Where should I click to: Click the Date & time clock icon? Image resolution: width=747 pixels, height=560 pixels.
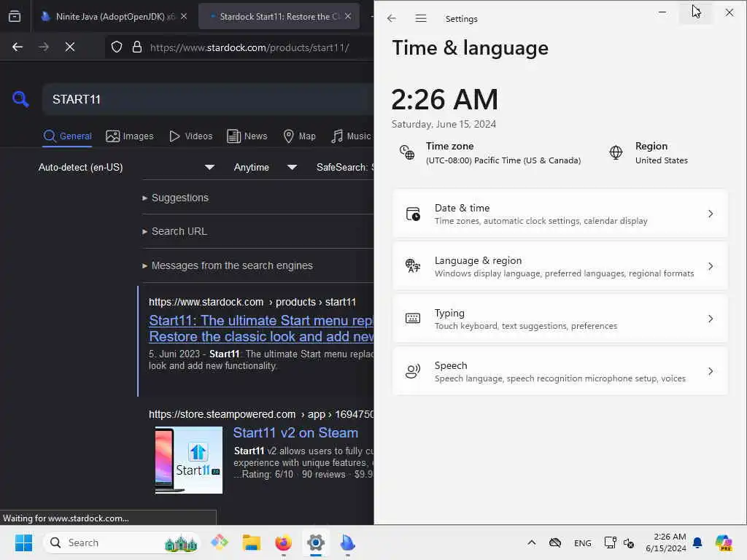pos(413,214)
